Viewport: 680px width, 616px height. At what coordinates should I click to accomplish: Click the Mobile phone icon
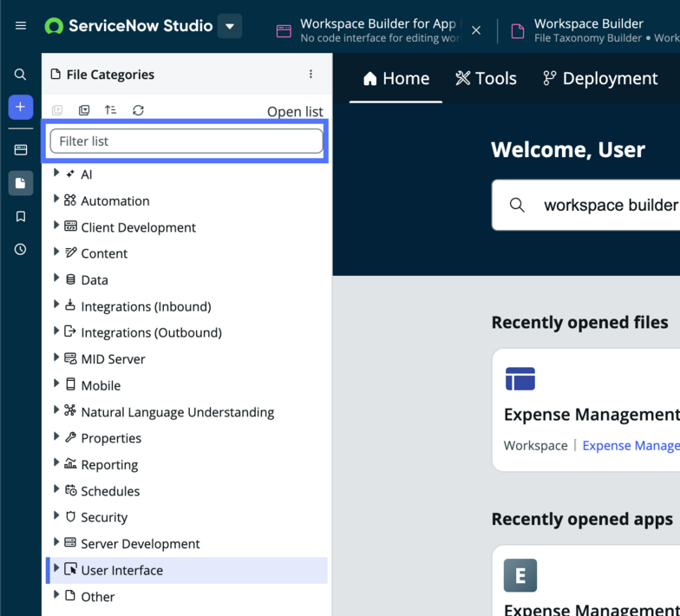[x=70, y=383]
